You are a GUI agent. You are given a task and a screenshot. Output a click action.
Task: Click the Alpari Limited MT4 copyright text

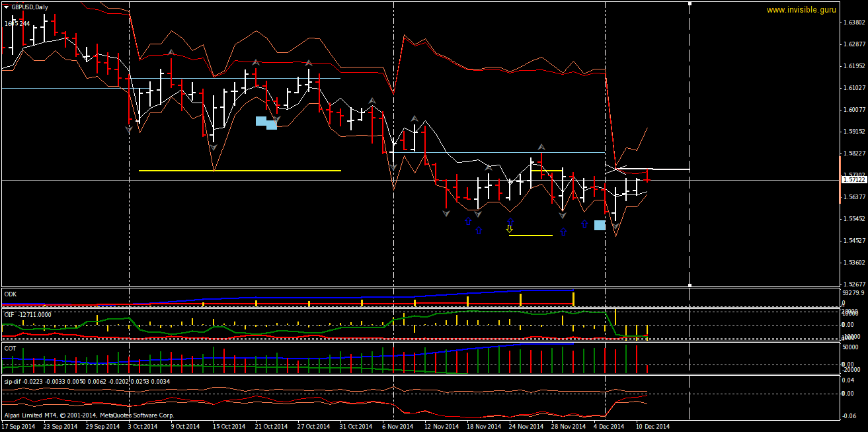pos(89,415)
